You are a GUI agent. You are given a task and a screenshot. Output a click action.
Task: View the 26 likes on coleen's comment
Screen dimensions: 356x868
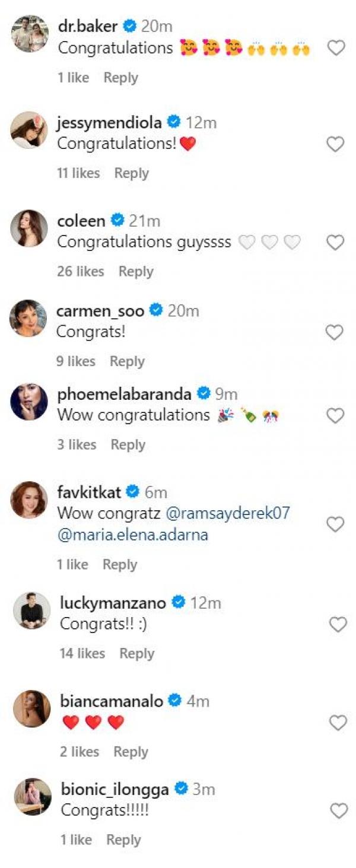point(80,271)
